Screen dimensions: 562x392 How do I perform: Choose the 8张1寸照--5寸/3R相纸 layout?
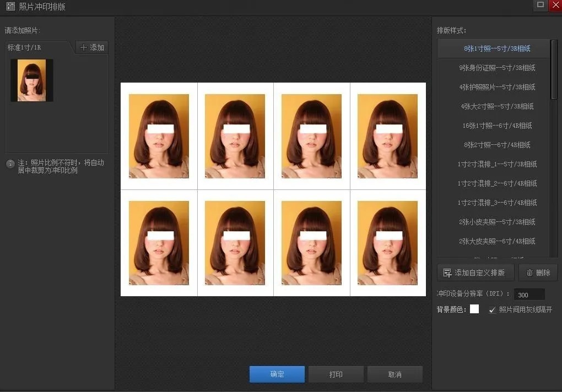[496, 48]
